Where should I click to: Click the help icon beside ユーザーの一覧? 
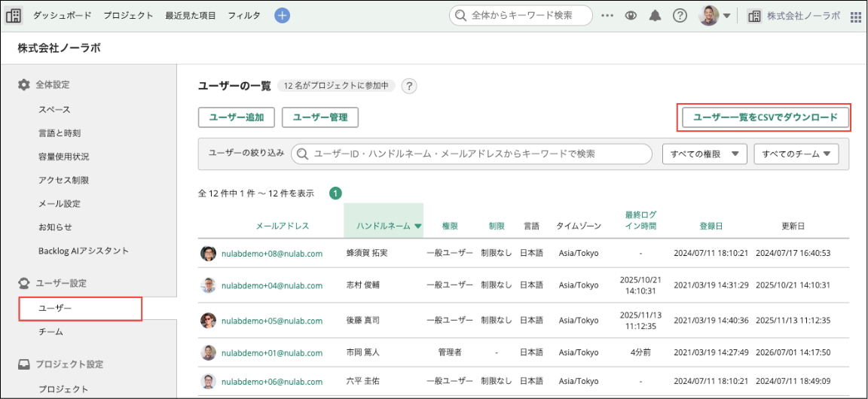409,86
